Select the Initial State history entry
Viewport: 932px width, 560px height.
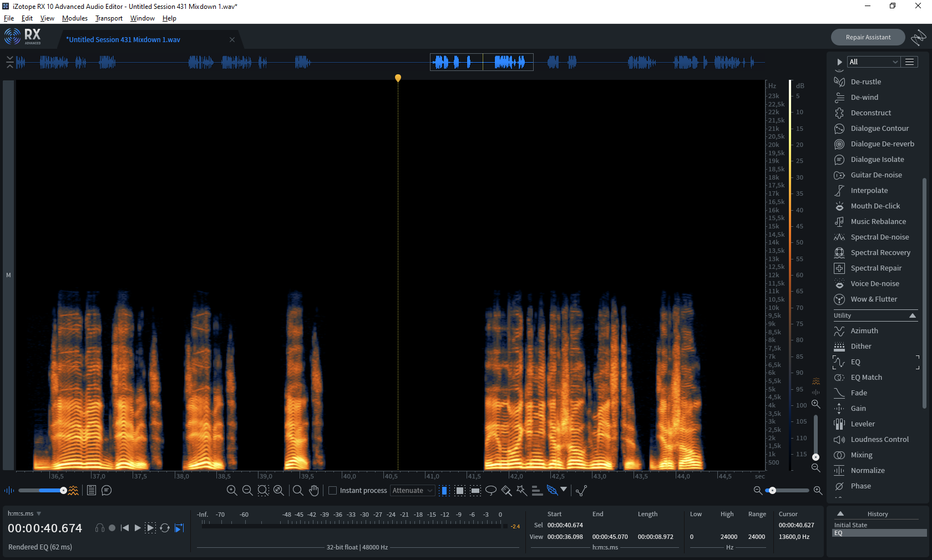[880, 525]
